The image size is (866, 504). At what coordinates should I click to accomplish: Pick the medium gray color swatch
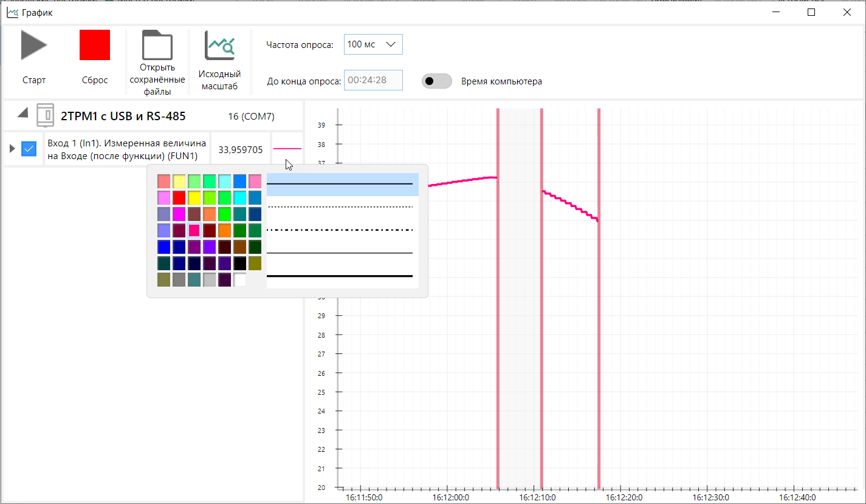(179, 279)
